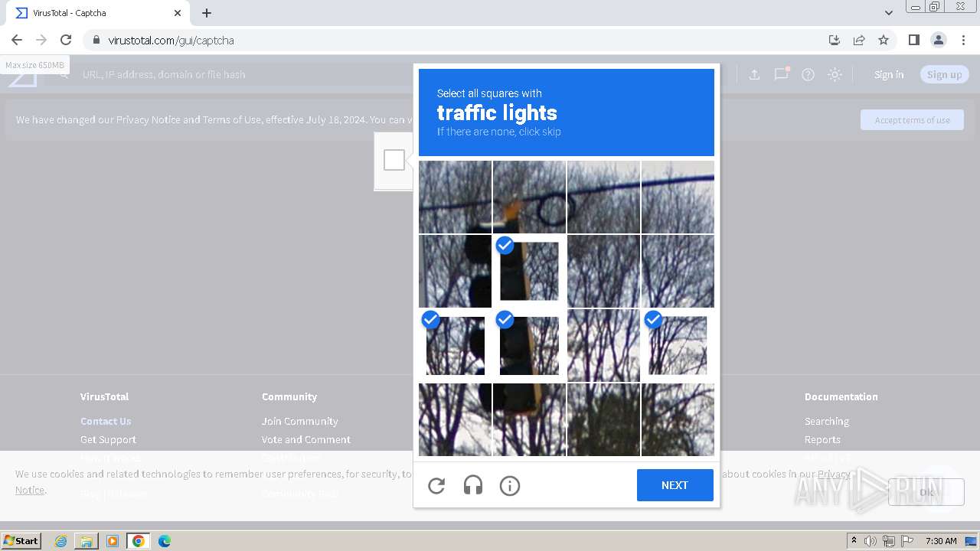Open Contact Us footer link
This screenshot has width=980, height=551.
106,421
